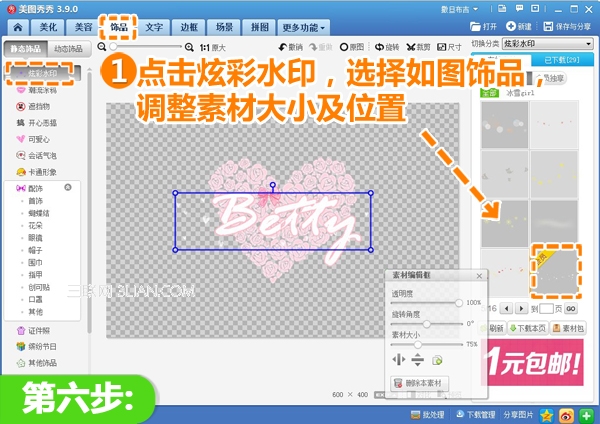Go to the home icon tab
600x424 pixels.
pyautogui.click(x=18, y=27)
